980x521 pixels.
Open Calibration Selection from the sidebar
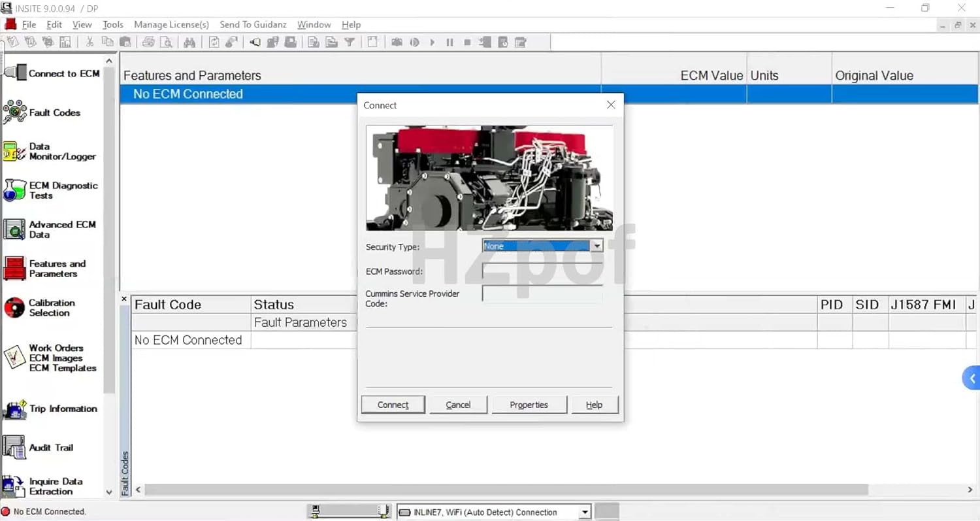[16, 307]
